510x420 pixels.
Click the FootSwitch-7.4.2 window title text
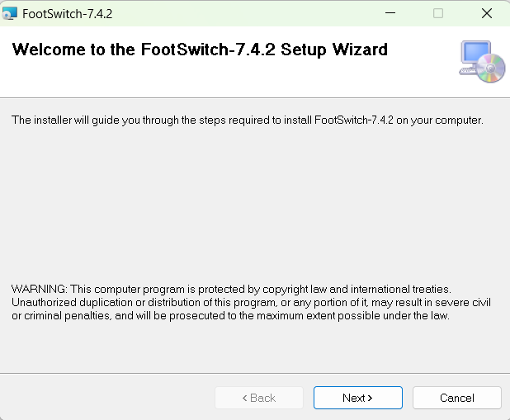(68, 14)
